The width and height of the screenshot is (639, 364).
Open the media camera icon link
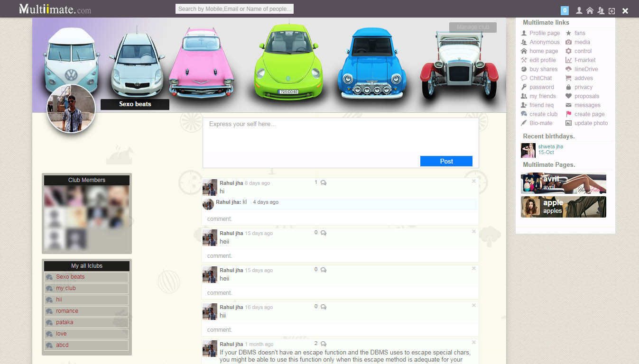click(568, 42)
